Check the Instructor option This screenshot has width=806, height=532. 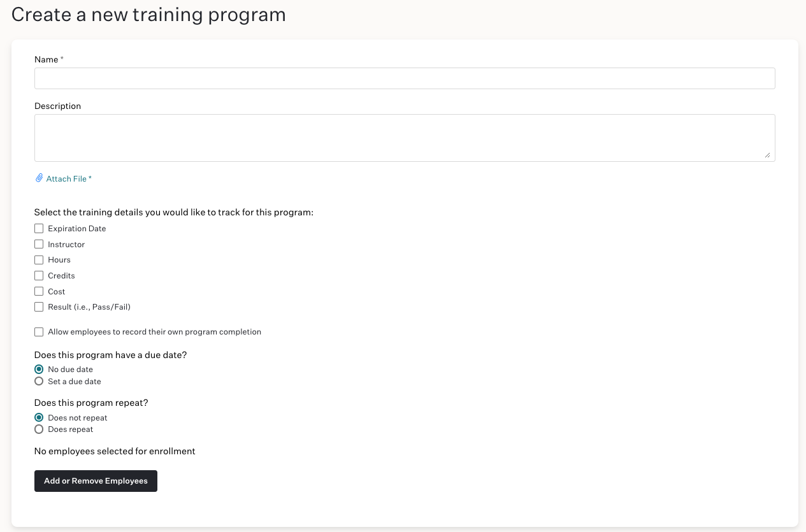(39, 244)
